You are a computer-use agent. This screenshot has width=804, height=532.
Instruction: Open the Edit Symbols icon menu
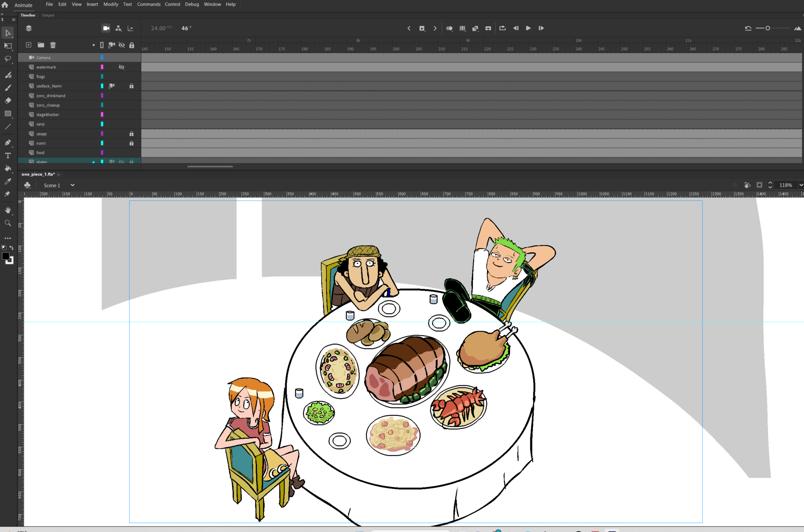pos(27,185)
